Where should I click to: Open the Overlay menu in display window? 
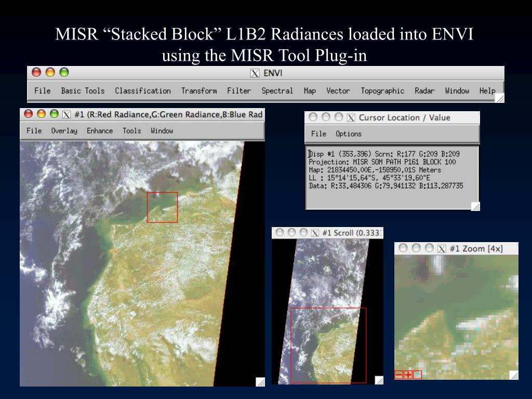click(64, 131)
